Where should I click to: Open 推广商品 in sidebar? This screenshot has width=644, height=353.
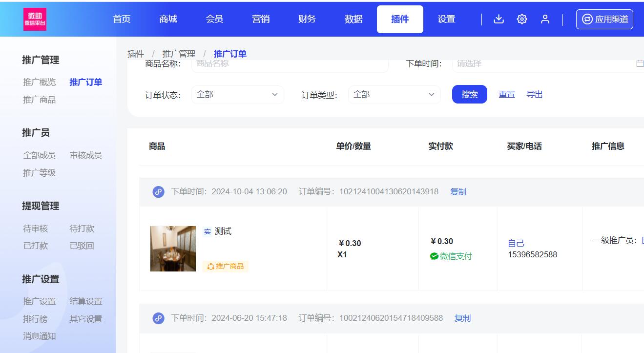(40, 100)
